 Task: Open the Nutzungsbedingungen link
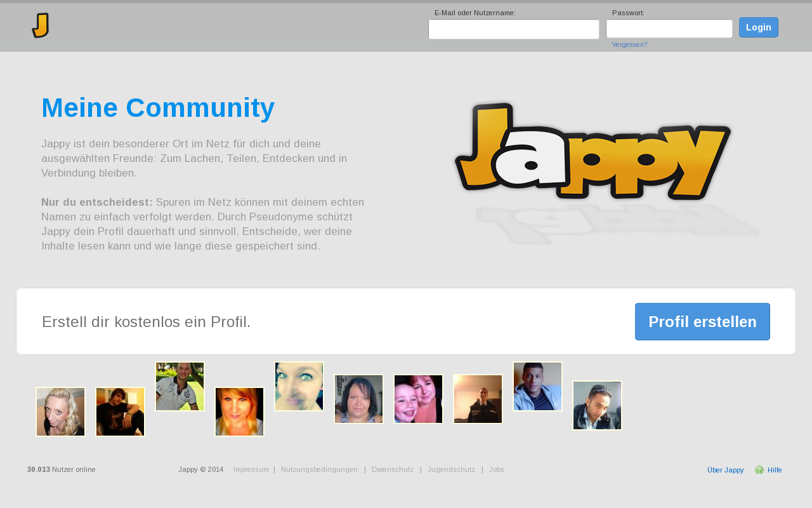point(319,469)
